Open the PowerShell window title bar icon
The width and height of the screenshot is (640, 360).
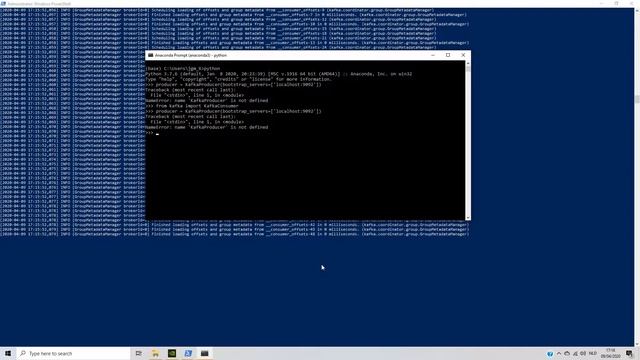tap(3, 3)
